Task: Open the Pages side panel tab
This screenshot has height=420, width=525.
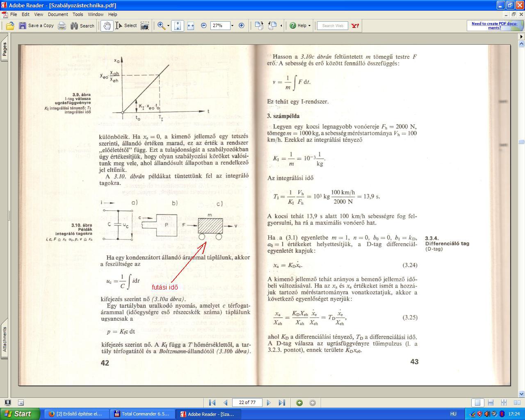Action: click(4, 49)
